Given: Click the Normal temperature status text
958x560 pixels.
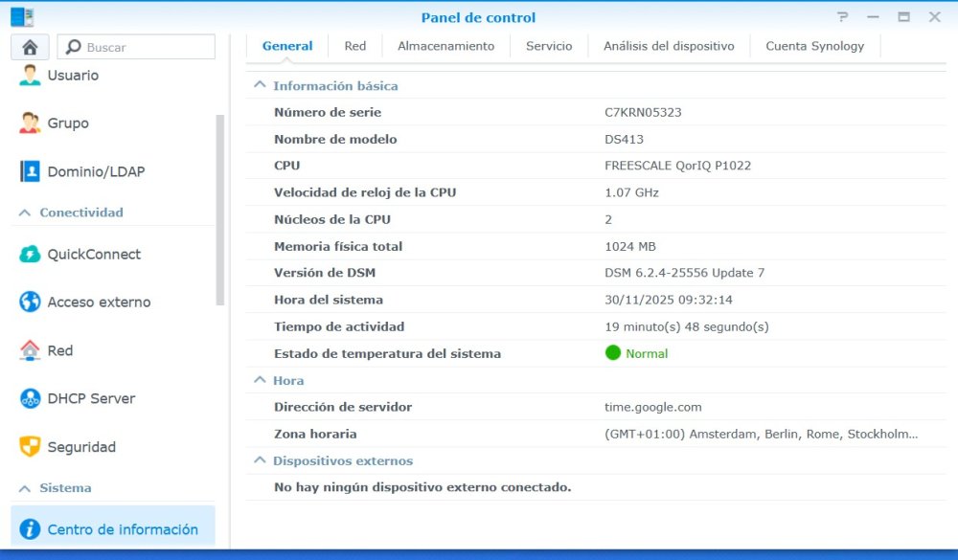Looking at the screenshot, I should point(647,353).
